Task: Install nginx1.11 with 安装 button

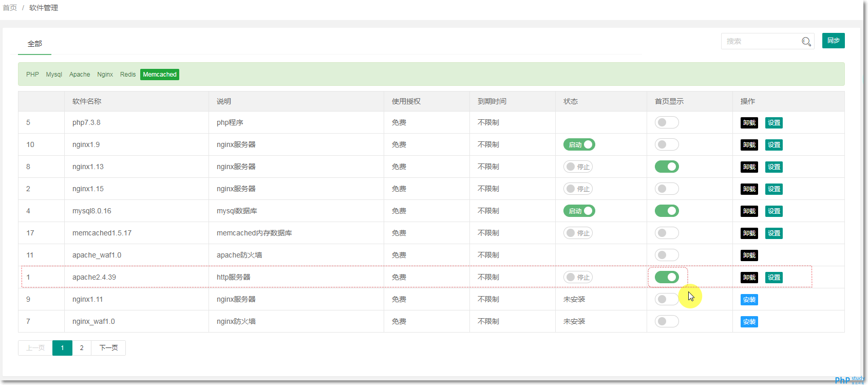Action: 749,300
